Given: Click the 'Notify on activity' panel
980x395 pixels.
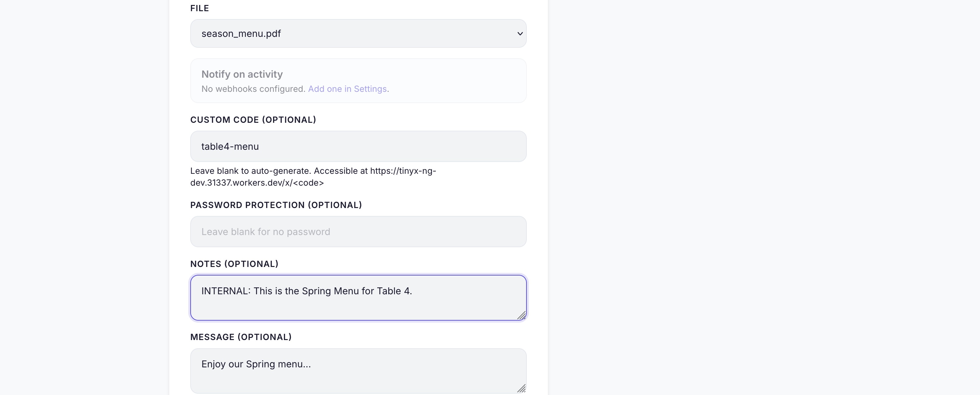Looking at the screenshot, I should pos(358,80).
